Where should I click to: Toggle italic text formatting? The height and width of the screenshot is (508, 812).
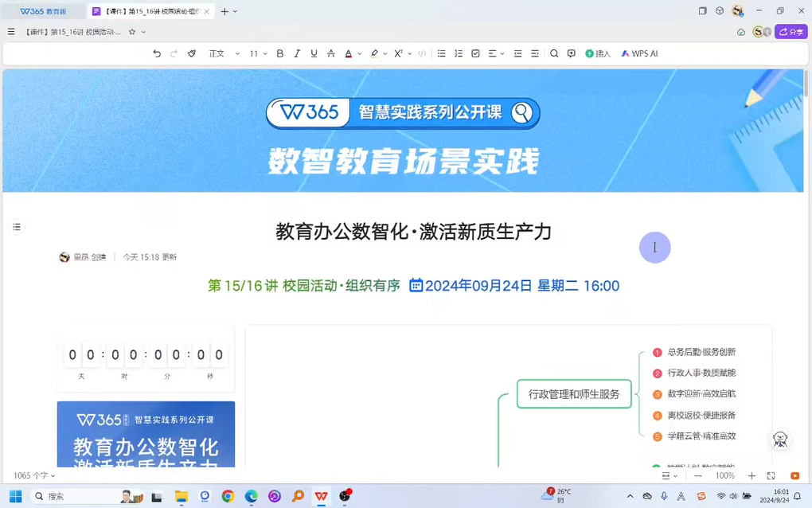click(297, 53)
